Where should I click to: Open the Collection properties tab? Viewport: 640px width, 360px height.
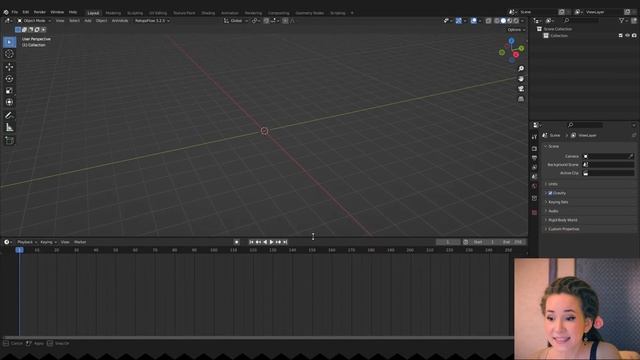pyautogui.click(x=534, y=198)
